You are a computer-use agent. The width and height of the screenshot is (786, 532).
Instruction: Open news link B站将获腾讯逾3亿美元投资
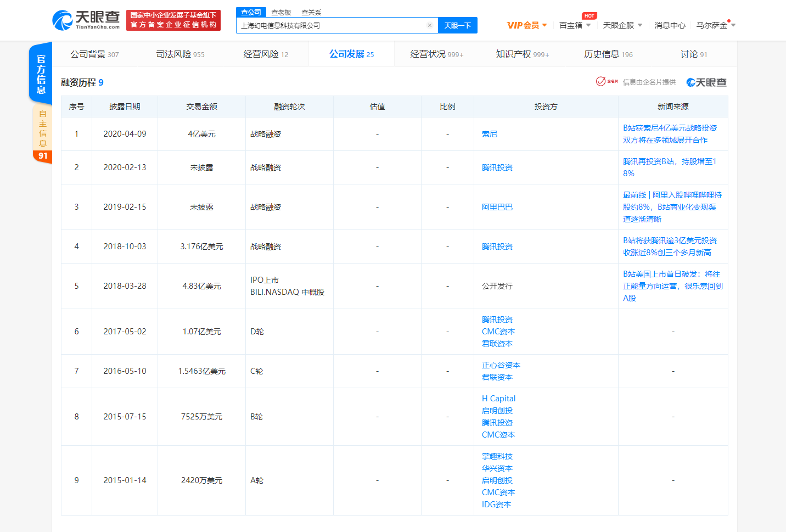(670, 247)
